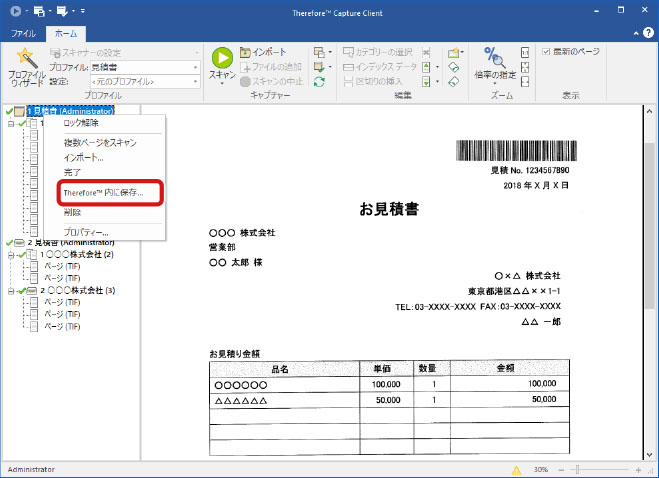Click the zoom in plus icon
659x478 pixels.
click(x=638, y=469)
